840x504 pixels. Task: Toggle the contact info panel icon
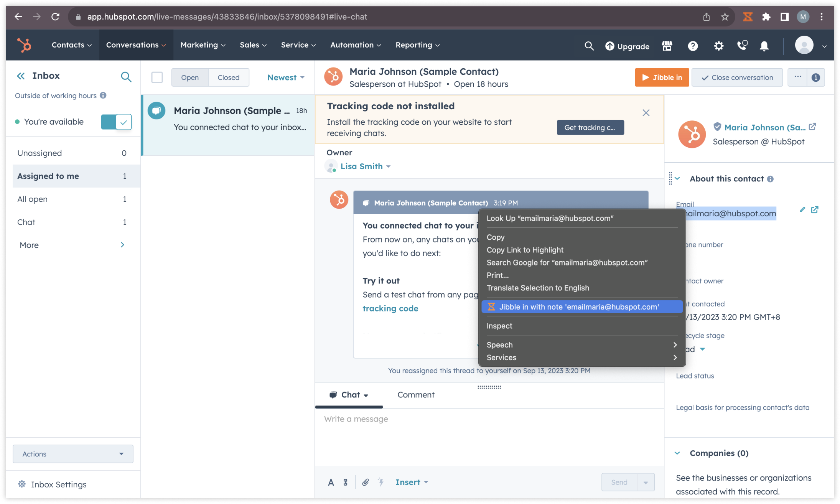816,77
